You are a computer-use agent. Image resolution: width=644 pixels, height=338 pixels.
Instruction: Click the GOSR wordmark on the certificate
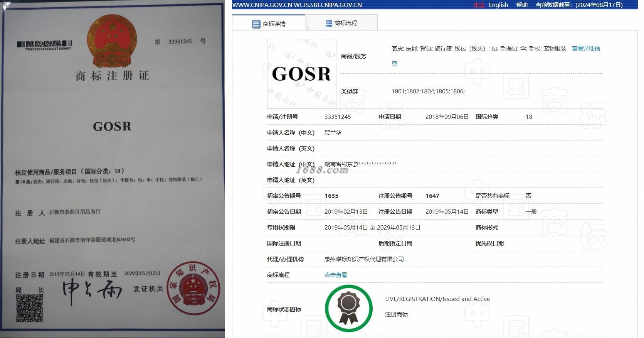[112, 127]
